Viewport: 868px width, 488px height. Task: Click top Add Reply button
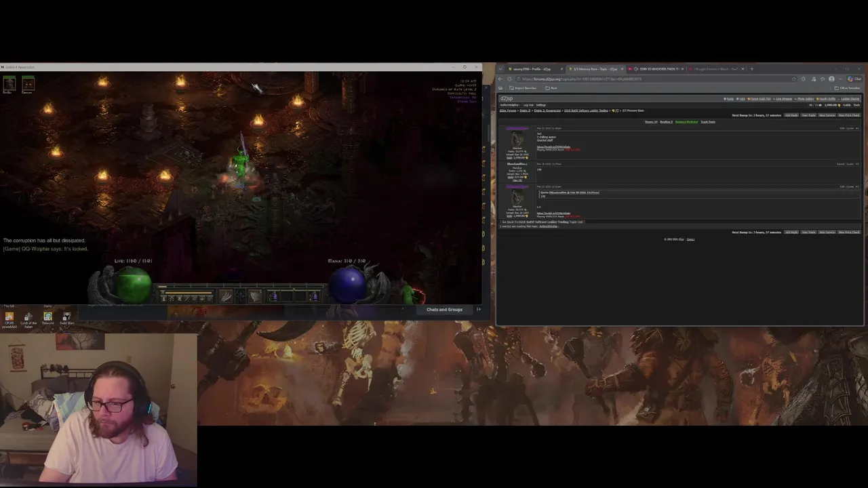point(791,115)
